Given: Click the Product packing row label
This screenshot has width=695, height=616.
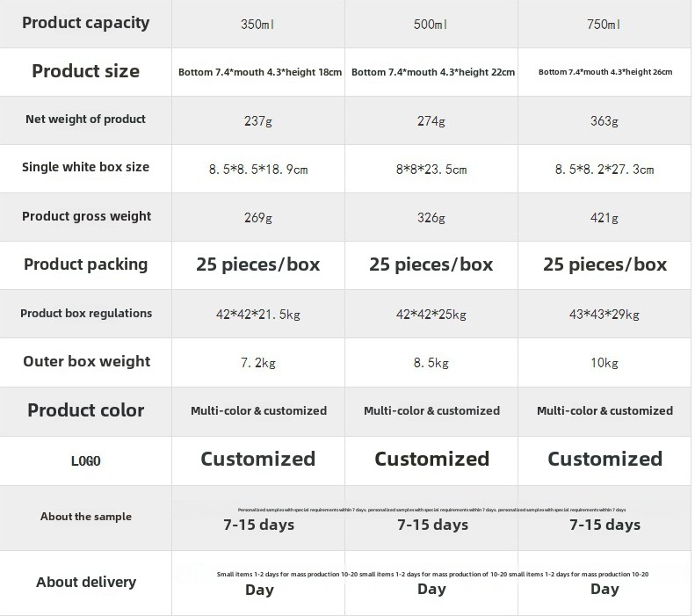Looking at the screenshot, I should tap(85, 265).
